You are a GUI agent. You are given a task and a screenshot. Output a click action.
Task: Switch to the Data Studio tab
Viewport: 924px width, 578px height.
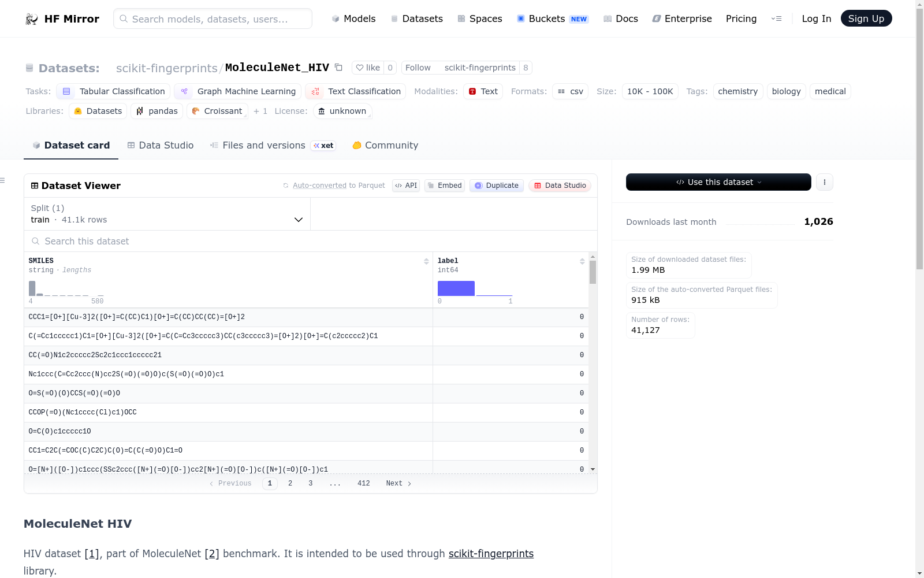tap(161, 146)
